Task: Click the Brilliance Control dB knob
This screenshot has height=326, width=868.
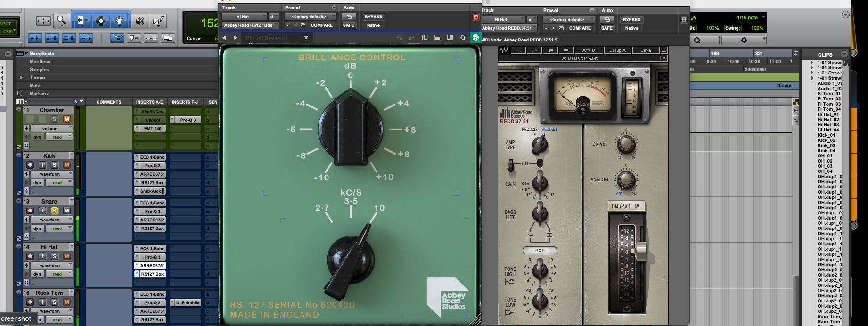Action: point(350,128)
